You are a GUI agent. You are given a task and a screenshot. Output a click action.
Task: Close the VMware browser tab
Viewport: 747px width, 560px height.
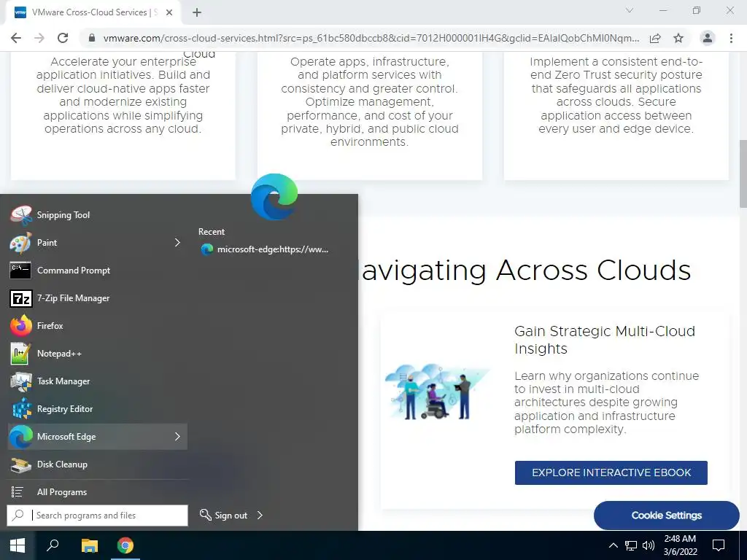pos(169,12)
